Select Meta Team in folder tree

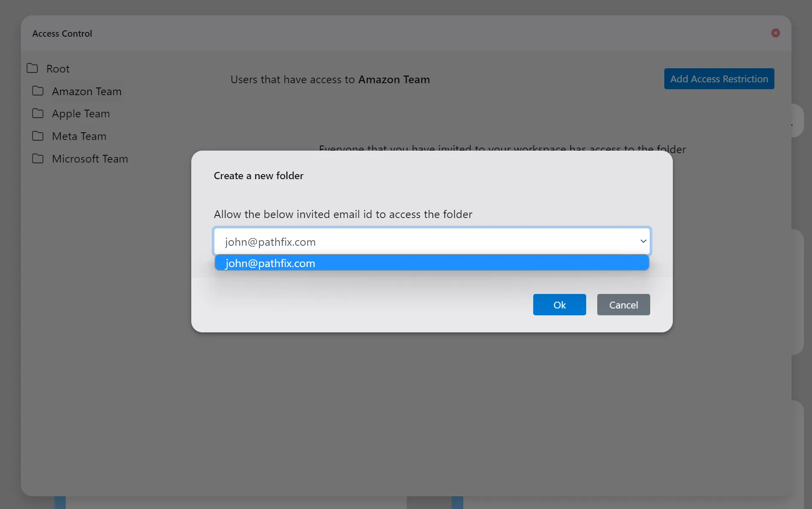pyautogui.click(x=79, y=137)
